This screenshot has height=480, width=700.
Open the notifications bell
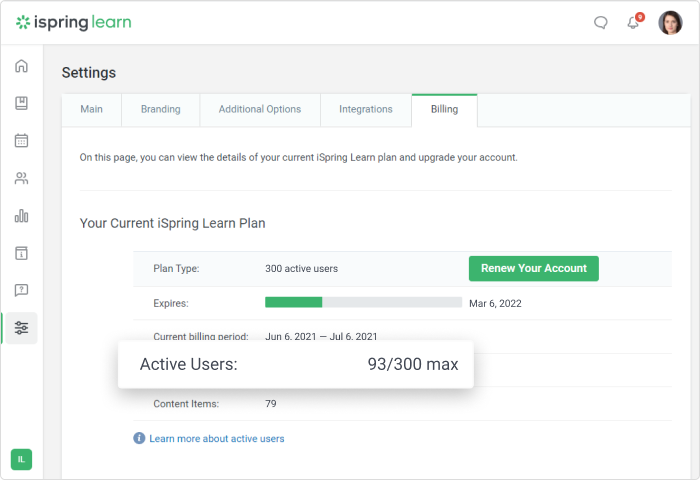tap(634, 22)
